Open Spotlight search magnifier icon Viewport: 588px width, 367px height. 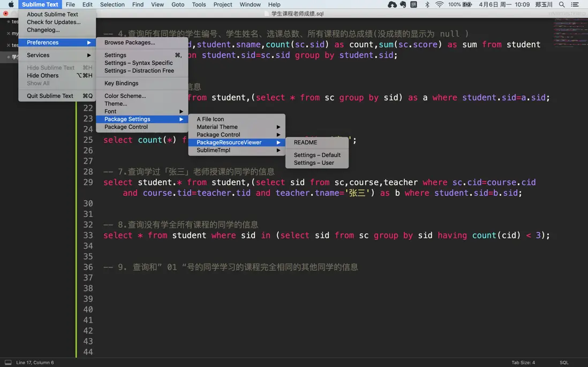pyautogui.click(x=562, y=4)
